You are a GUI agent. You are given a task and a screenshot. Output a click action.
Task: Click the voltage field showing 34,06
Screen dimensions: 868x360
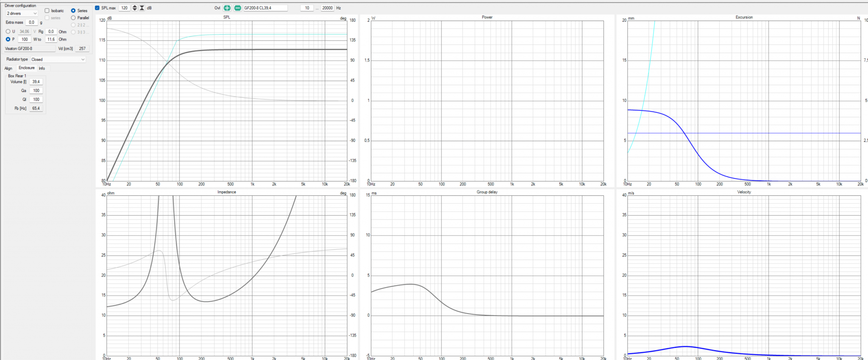tap(25, 32)
